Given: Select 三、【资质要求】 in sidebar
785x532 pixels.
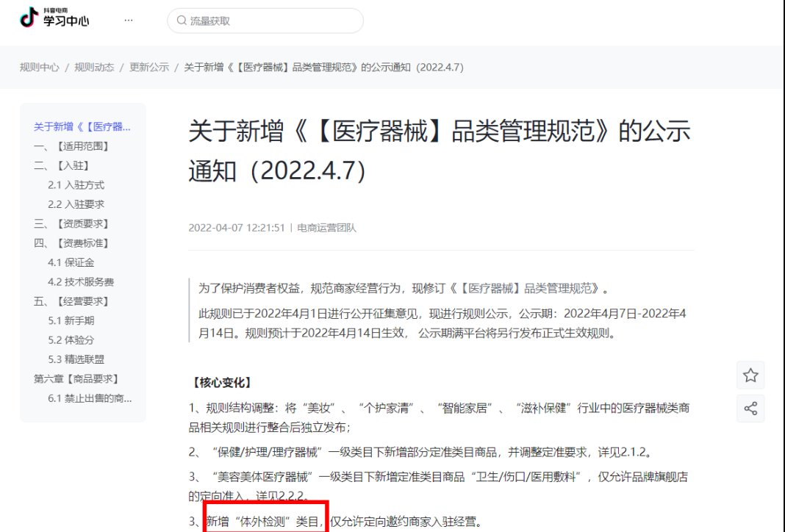Looking at the screenshot, I should tap(72, 223).
